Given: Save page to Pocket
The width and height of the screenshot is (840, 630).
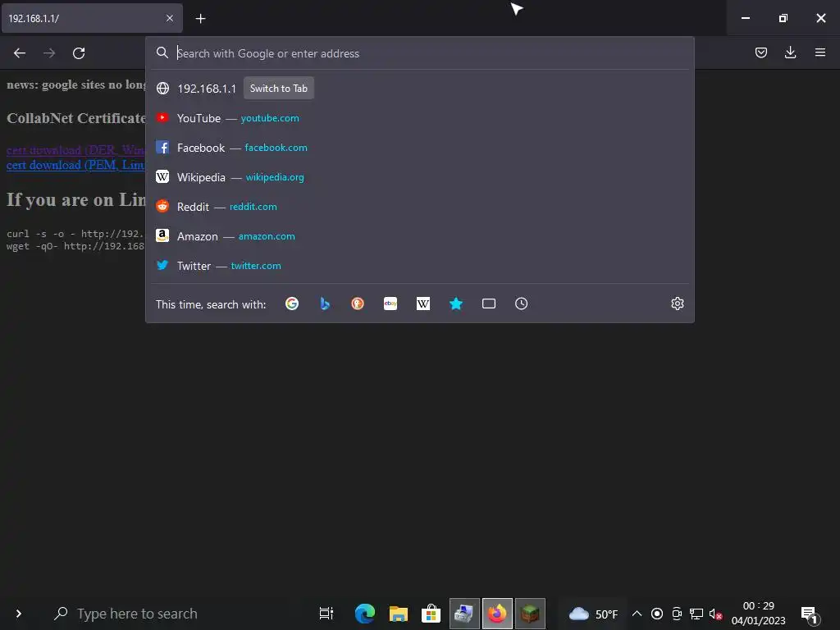Looking at the screenshot, I should (760, 52).
